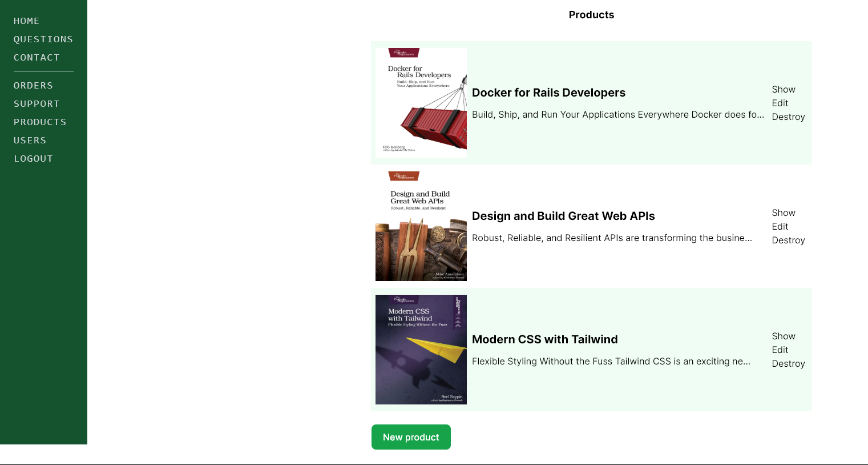Screen dimensions: 868x465
Task: Open the Home page in sidebar
Action: [26, 21]
